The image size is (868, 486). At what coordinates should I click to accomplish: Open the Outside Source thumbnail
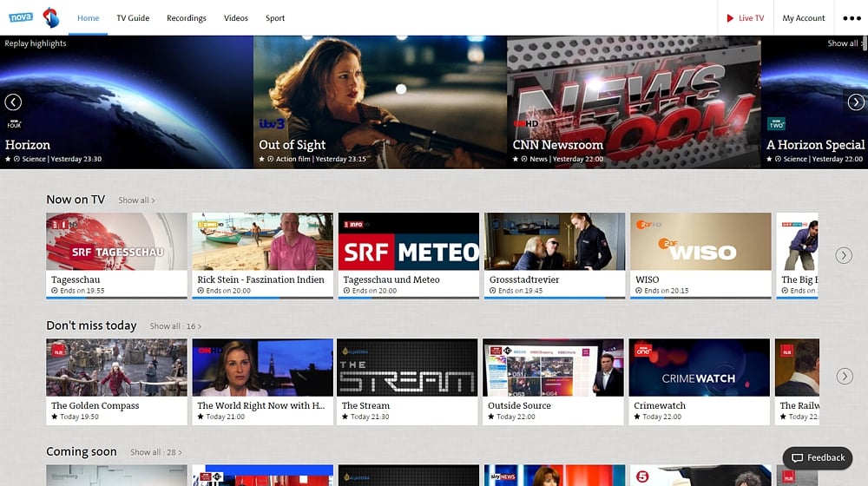[553, 368]
